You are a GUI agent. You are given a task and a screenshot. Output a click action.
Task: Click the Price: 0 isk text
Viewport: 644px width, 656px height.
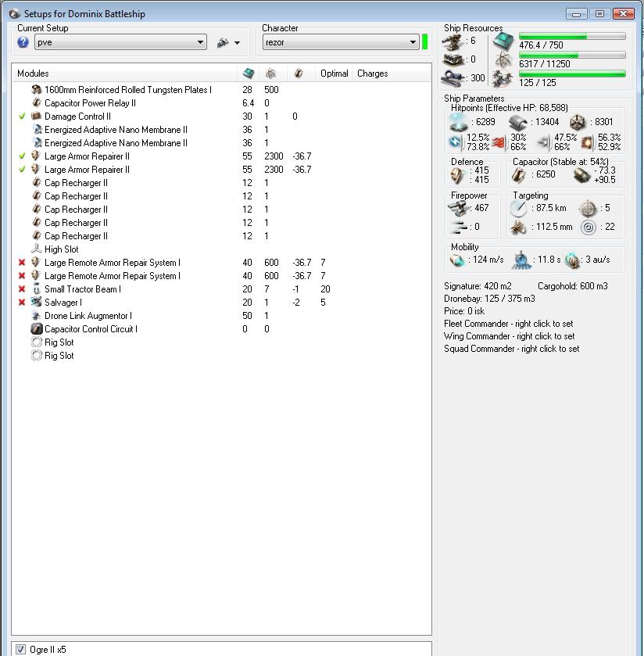(x=464, y=311)
